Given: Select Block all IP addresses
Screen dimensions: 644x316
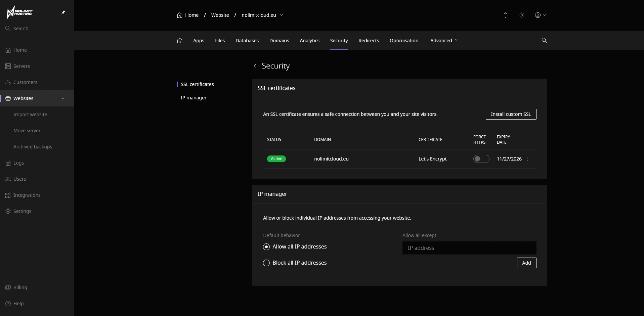Looking at the screenshot, I should point(266,263).
